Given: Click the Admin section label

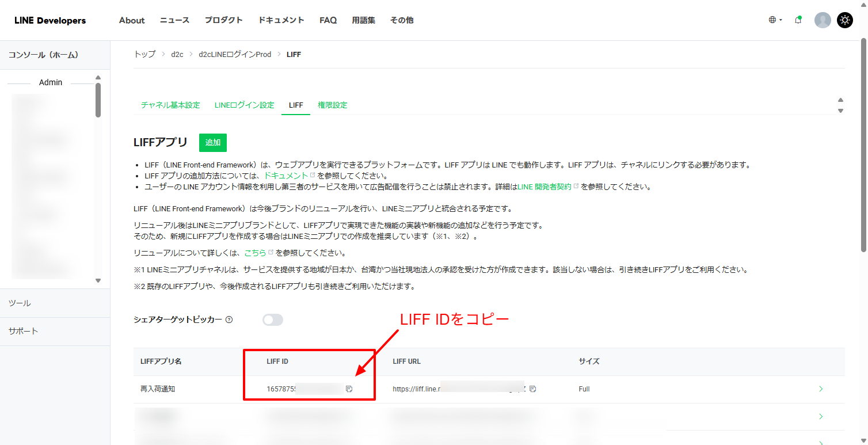Looking at the screenshot, I should [x=51, y=82].
